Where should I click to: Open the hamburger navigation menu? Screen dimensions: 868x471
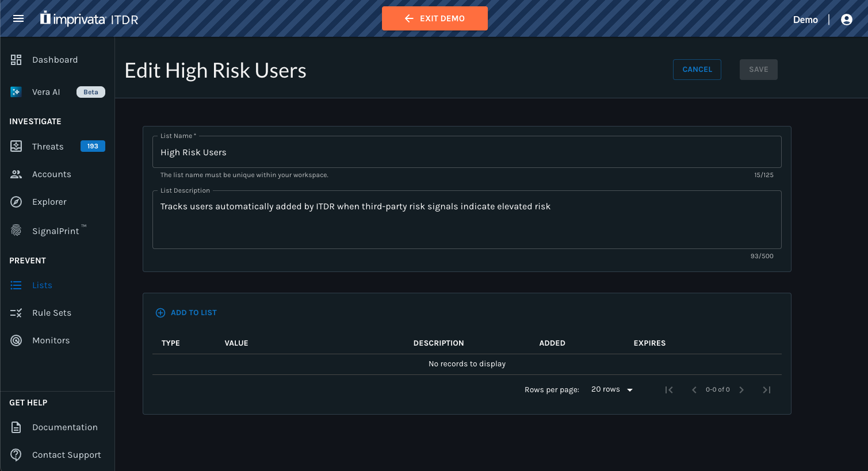(18, 18)
